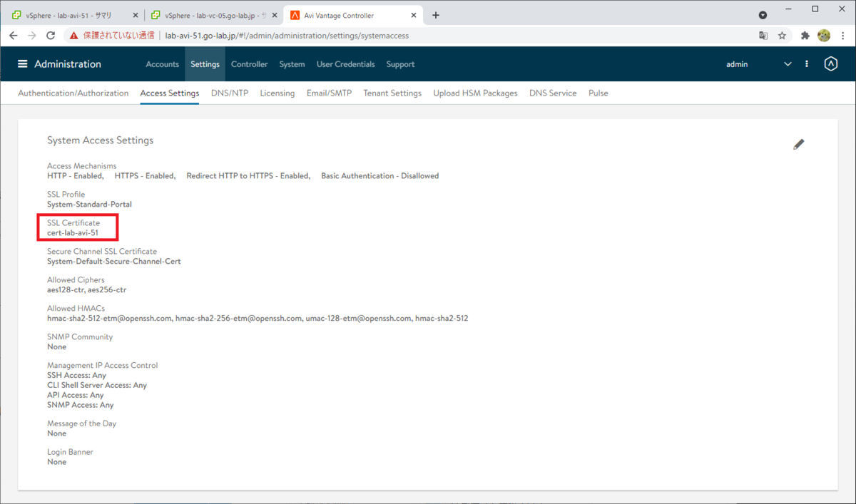Click the API Access: Any line
The width and height of the screenshot is (856, 504).
tap(75, 395)
